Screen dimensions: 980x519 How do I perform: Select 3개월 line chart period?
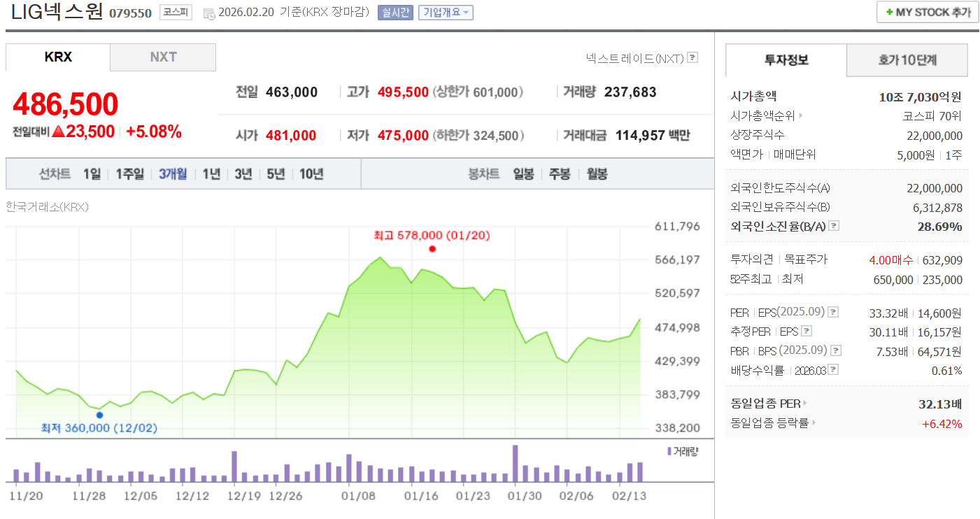(173, 174)
